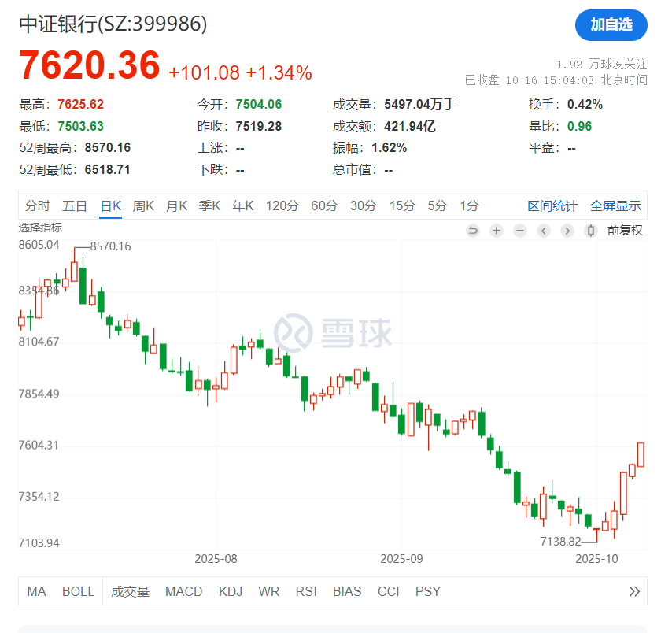Click the 7138.82 low price marker
The height and width of the screenshot is (633, 672).
560,542
